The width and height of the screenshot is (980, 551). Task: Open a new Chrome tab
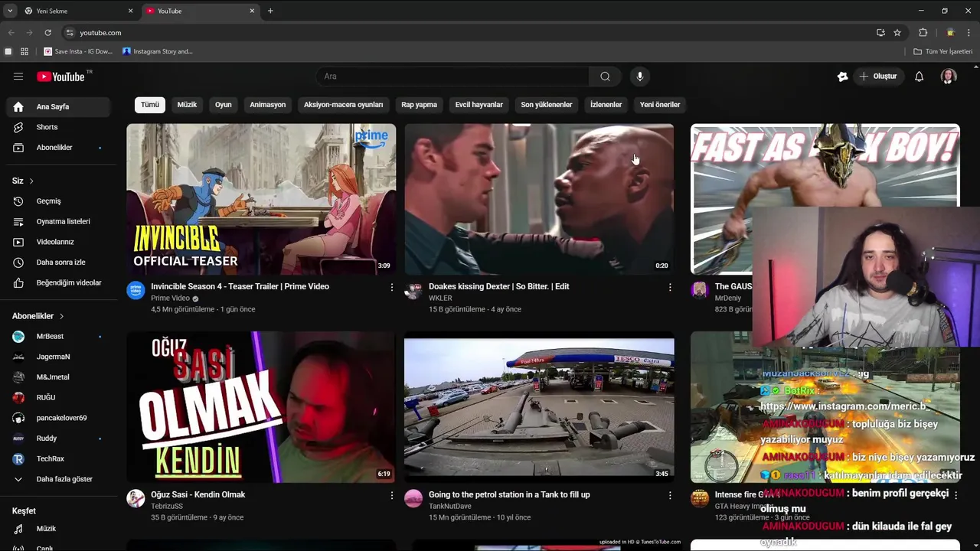tap(270, 11)
